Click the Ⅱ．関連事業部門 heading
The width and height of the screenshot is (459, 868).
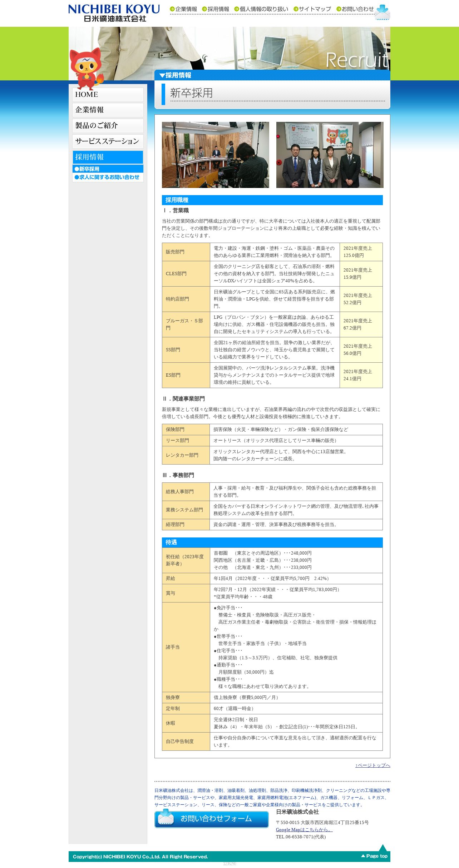[x=183, y=399]
